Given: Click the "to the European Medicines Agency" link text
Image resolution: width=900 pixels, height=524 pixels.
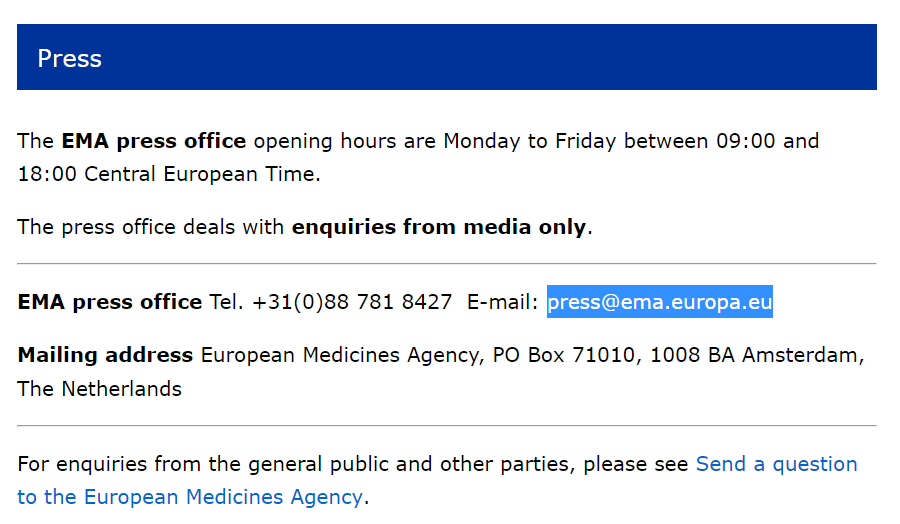Looking at the screenshot, I should tap(189, 497).
